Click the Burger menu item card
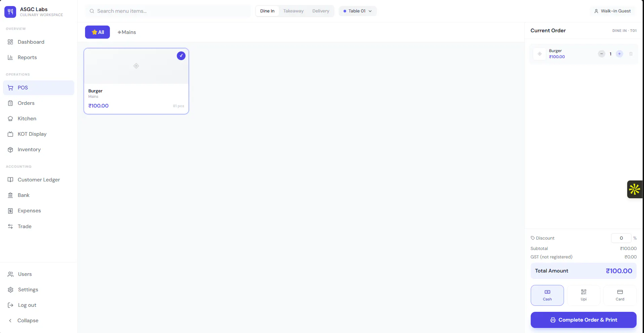This screenshot has width=644, height=333. [x=136, y=81]
